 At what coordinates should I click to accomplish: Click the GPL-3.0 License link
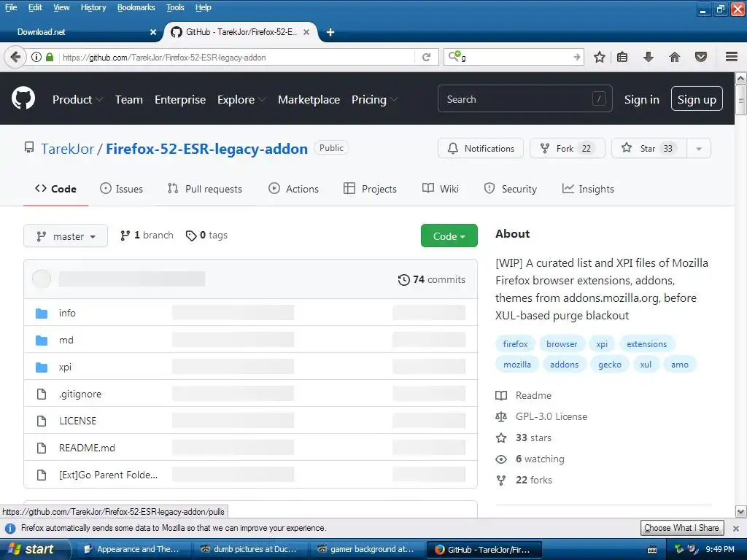[x=551, y=416]
